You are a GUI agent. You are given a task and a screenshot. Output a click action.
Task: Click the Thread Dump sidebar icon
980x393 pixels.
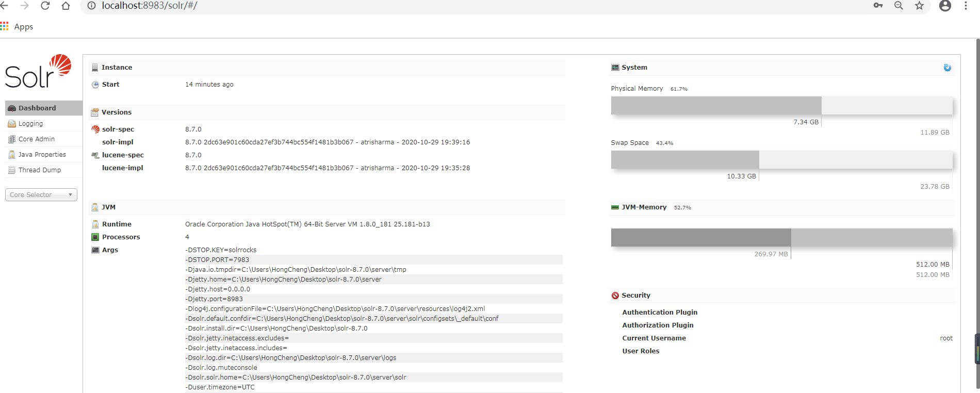click(12, 170)
